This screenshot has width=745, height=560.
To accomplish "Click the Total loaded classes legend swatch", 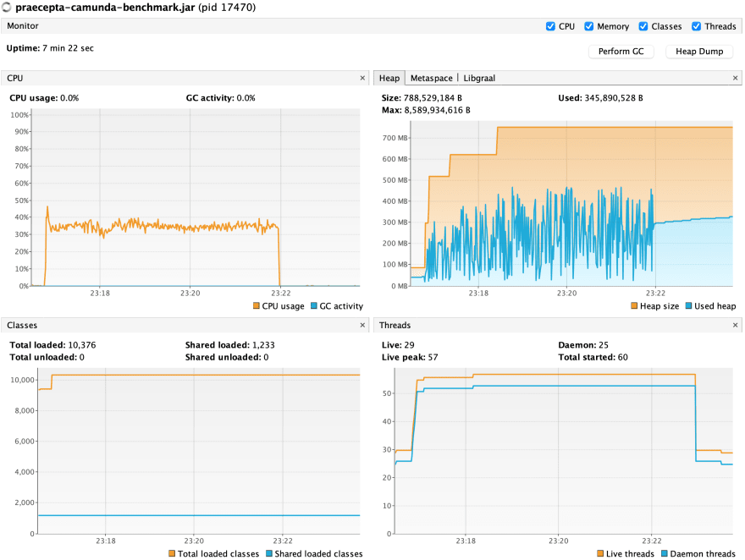I will click(172, 553).
